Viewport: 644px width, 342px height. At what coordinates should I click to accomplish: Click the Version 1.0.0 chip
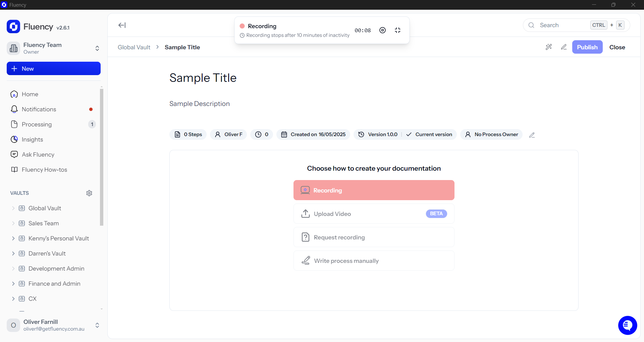pyautogui.click(x=378, y=134)
